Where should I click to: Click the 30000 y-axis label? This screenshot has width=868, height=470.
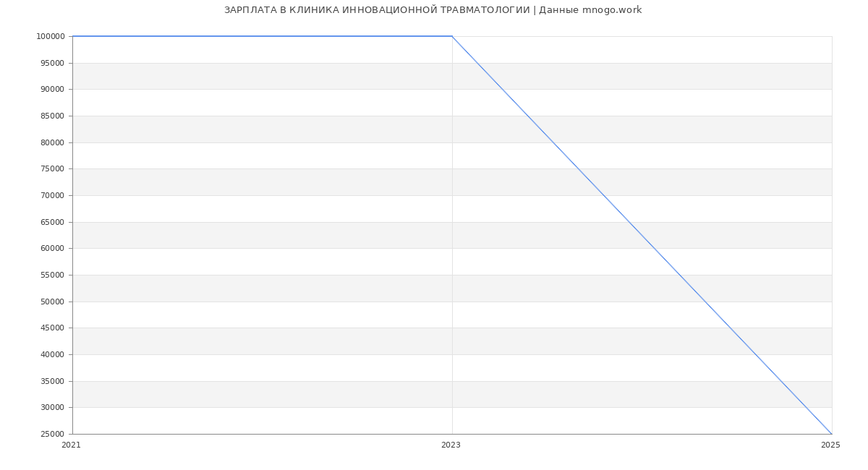[x=52, y=408]
